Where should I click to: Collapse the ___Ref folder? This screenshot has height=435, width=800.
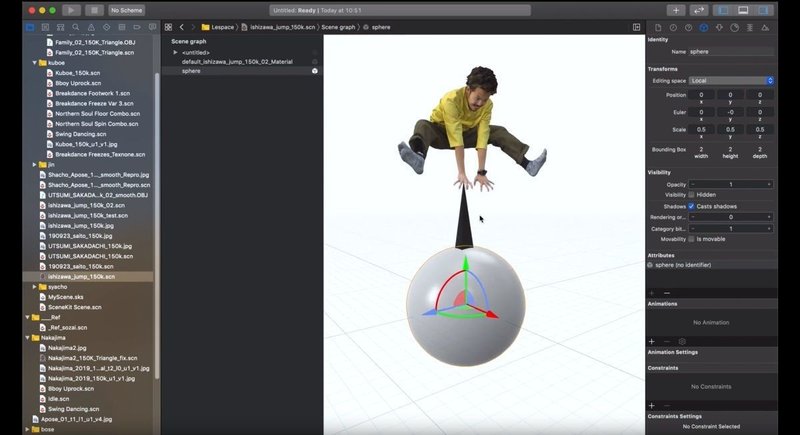coord(28,317)
